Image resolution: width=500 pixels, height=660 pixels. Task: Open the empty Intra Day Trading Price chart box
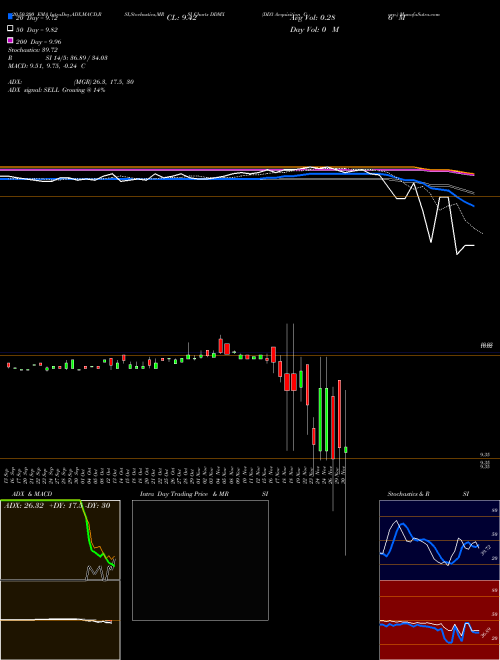pos(200,560)
